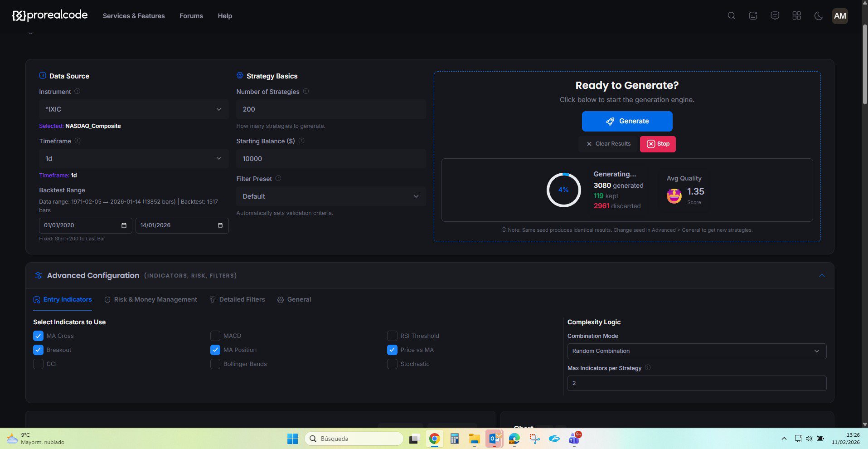The image size is (868, 449).
Task: Open Task View from the taskbar
Action: [x=413, y=439]
